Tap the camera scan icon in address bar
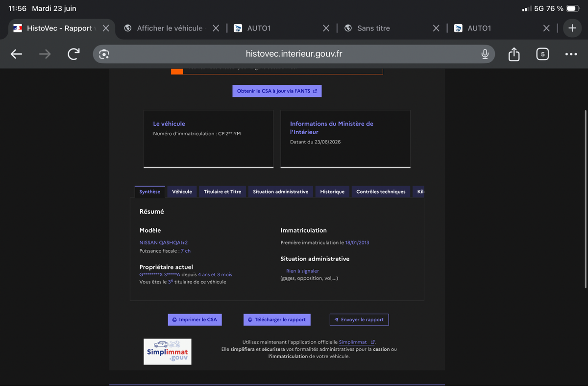 pyautogui.click(x=104, y=54)
